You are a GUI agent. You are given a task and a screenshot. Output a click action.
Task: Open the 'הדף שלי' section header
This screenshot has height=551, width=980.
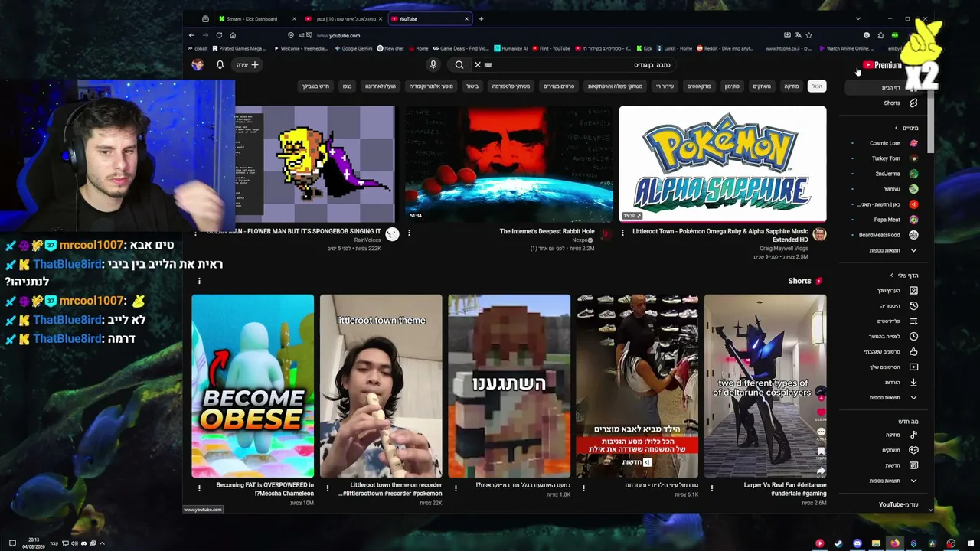tap(904, 275)
